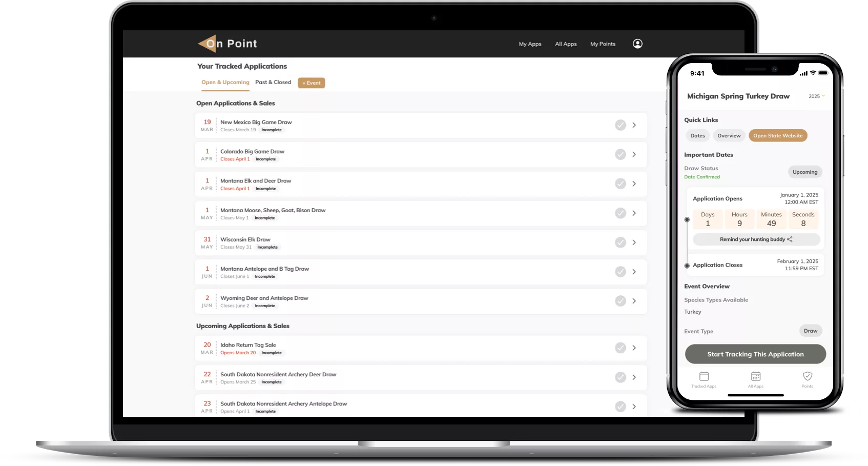Viewport: 868px width, 466px height.
Task: Tap the share icon beside Remind your hunting buddy
Action: click(790, 239)
